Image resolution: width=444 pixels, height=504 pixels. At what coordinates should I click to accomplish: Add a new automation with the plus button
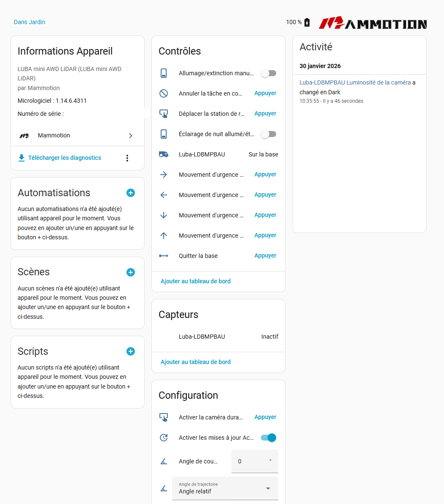pyautogui.click(x=131, y=193)
